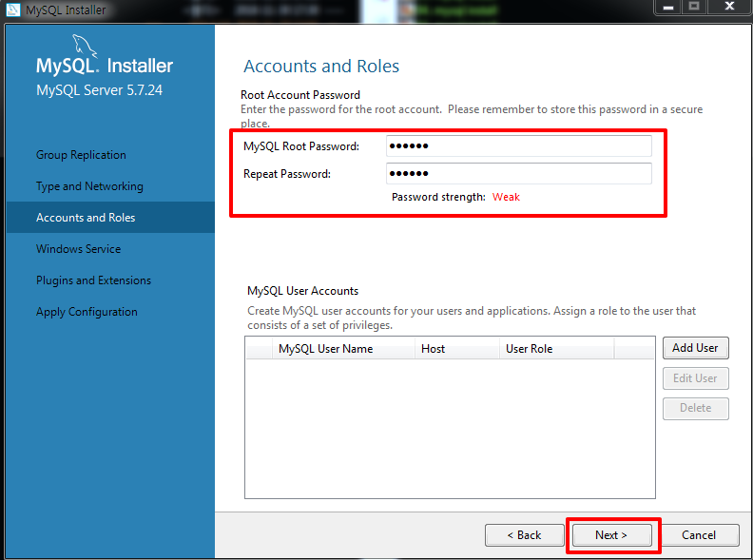The image size is (753, 560).
Task: Click the MySQL Server 5.7.24 text
Action: pos(100,90)
